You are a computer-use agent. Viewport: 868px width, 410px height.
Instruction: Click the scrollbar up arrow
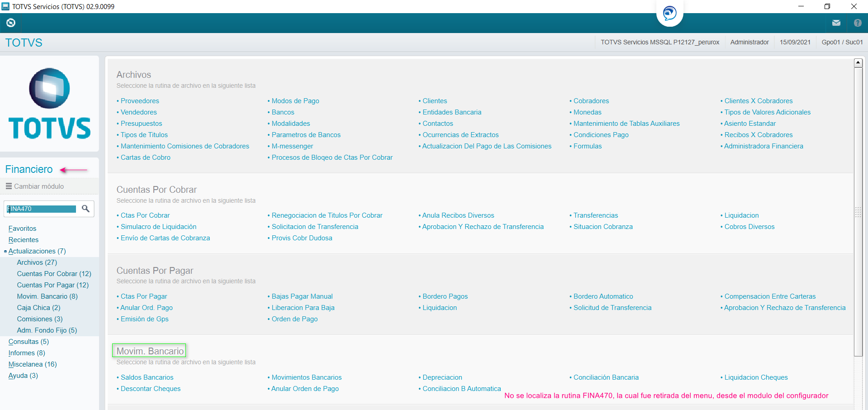[x=858, y=63]
